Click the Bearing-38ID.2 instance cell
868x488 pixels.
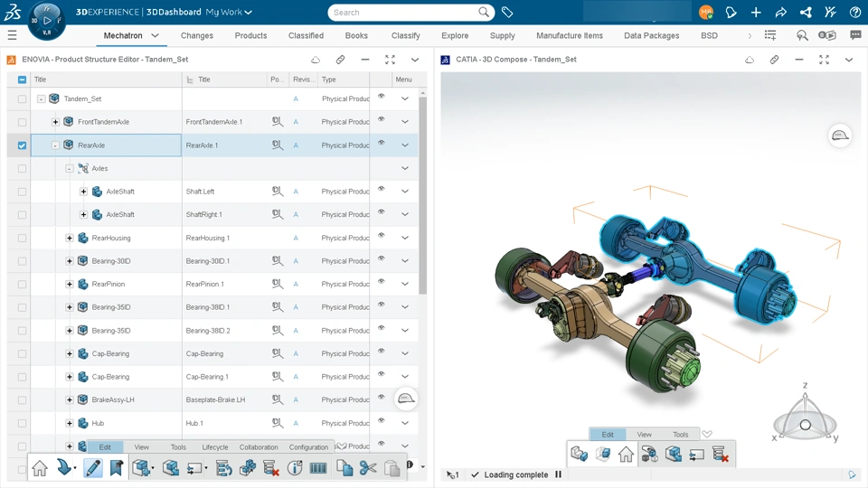pos(225,331)
